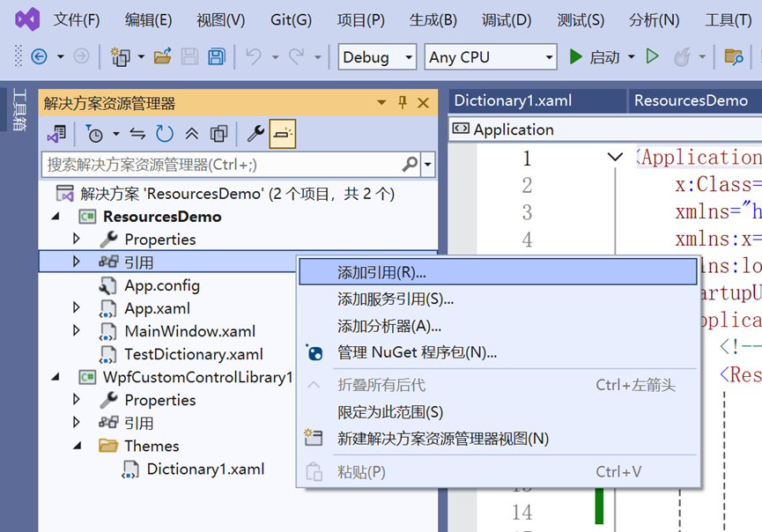The height and width of the screenshot is (532, 762).
Task: Click the pending changes filter clock icon
Action: [x=94, y=134]
